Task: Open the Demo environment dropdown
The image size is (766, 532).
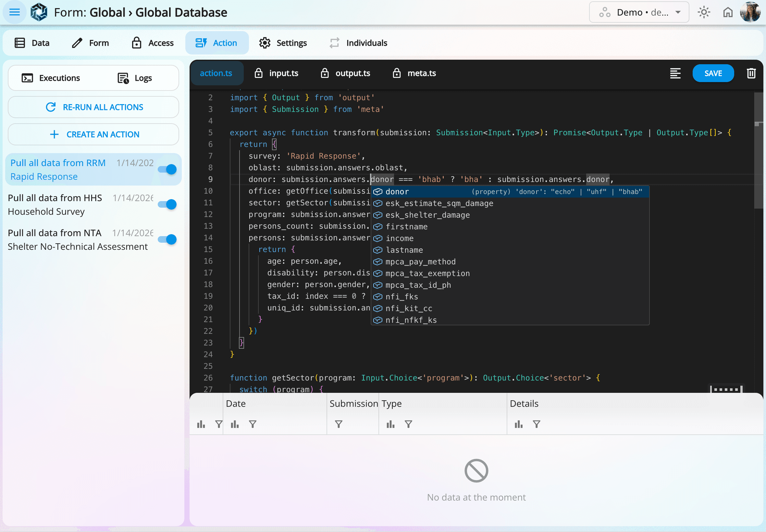Action: 639,12
